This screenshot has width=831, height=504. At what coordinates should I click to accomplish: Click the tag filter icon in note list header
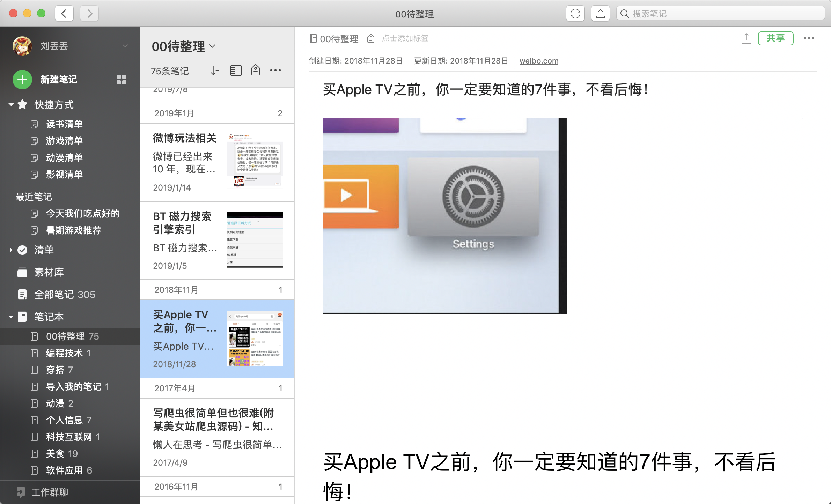(x=256, y=71)
